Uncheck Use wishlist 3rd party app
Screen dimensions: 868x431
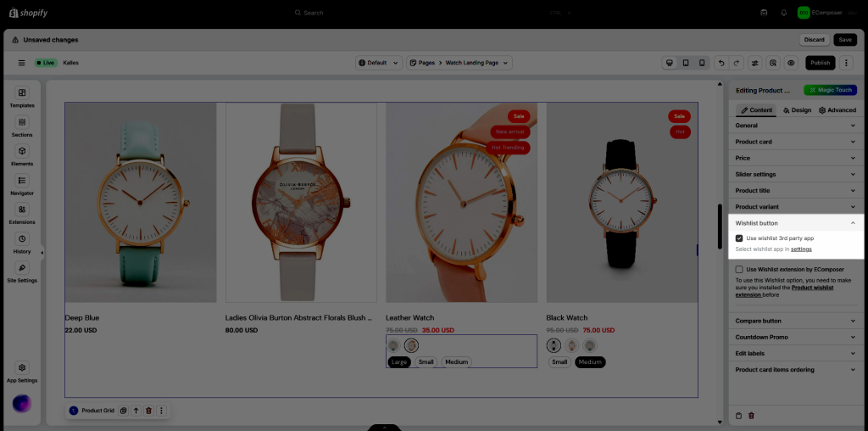[739, 238]
